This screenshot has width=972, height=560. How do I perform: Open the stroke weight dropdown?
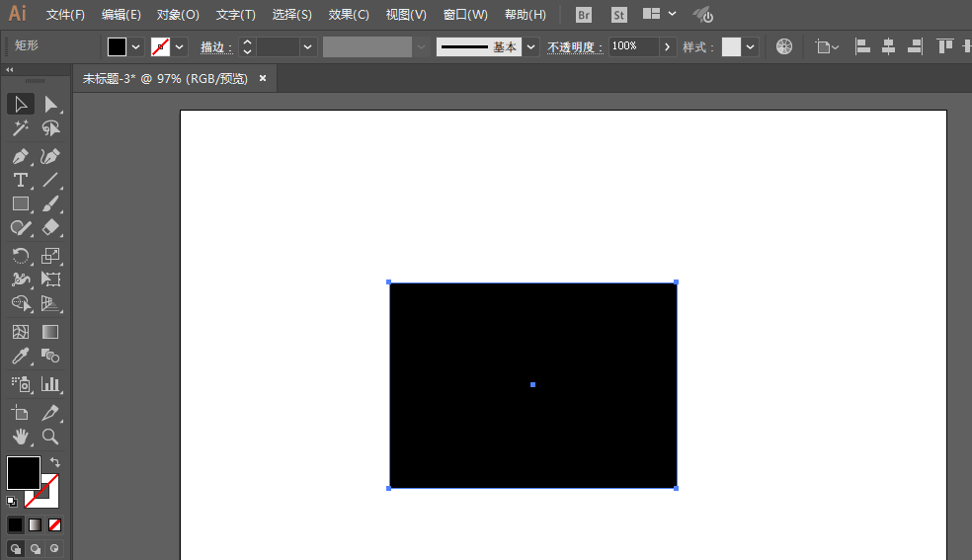coord(307,47)
